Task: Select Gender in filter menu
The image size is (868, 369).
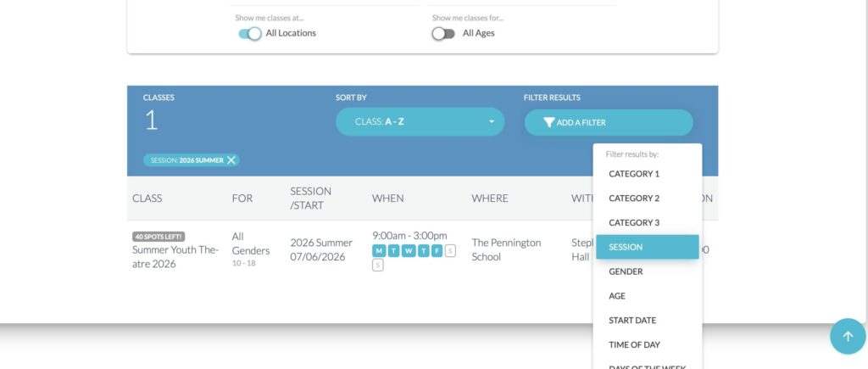Action: pos(626,271)
